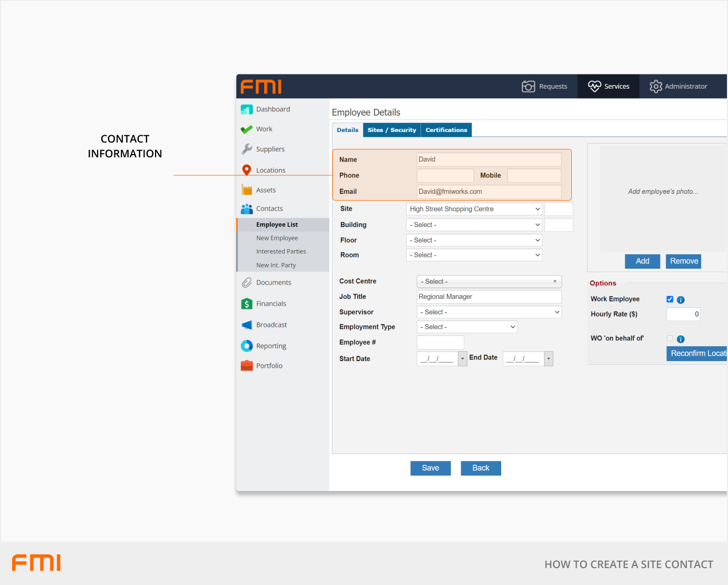Image resolution: width=728 pixels, height=585 pixels.
Task: Open the Site dropdown
Action: [474, 209]
